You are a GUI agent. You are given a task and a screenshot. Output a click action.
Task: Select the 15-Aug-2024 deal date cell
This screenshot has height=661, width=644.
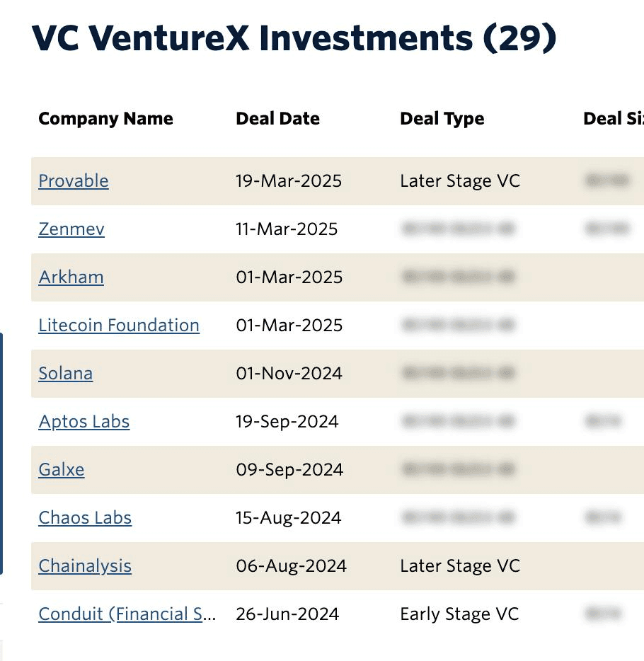tap(289, 518)
